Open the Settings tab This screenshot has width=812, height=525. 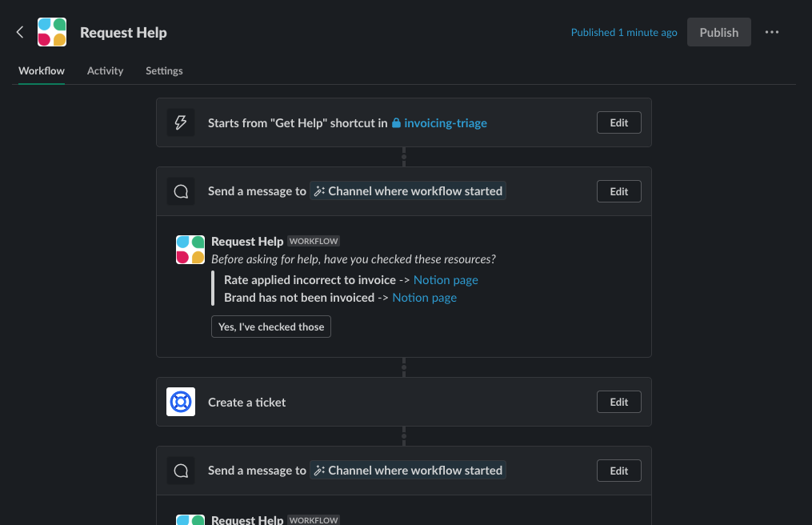[x=164, y=71]
